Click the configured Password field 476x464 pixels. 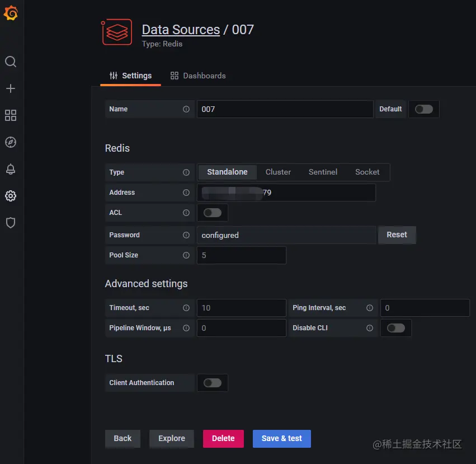click(x=286, y=235)
